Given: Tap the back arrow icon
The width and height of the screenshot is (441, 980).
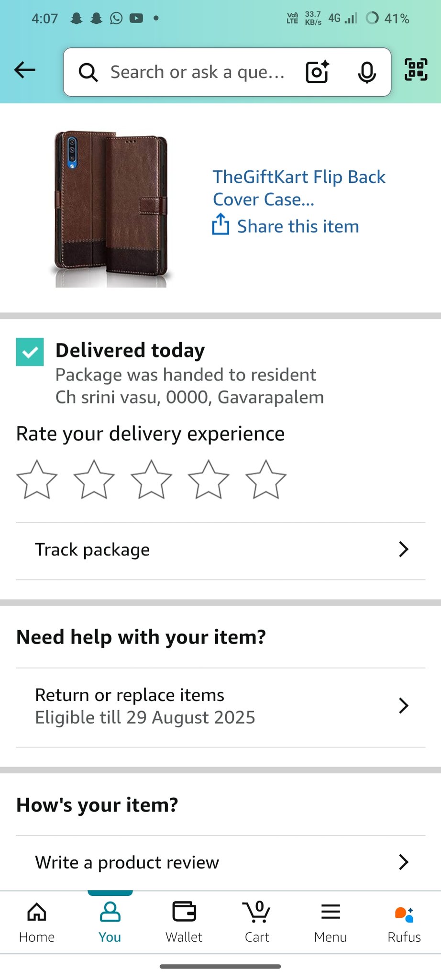Looking at the screenshot, I should 25,70.
